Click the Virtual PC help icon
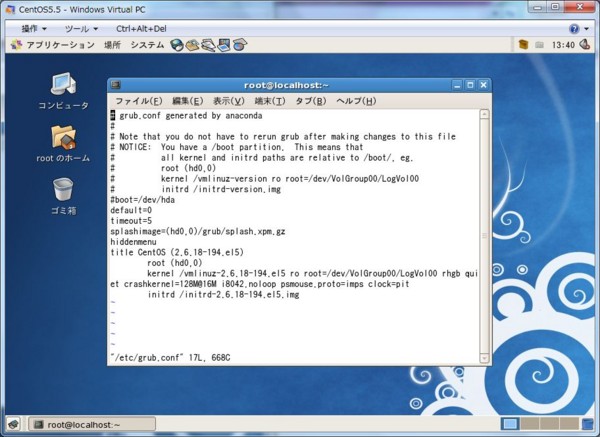Viewport: 600px width, 437px height. [x=574, y=29]
